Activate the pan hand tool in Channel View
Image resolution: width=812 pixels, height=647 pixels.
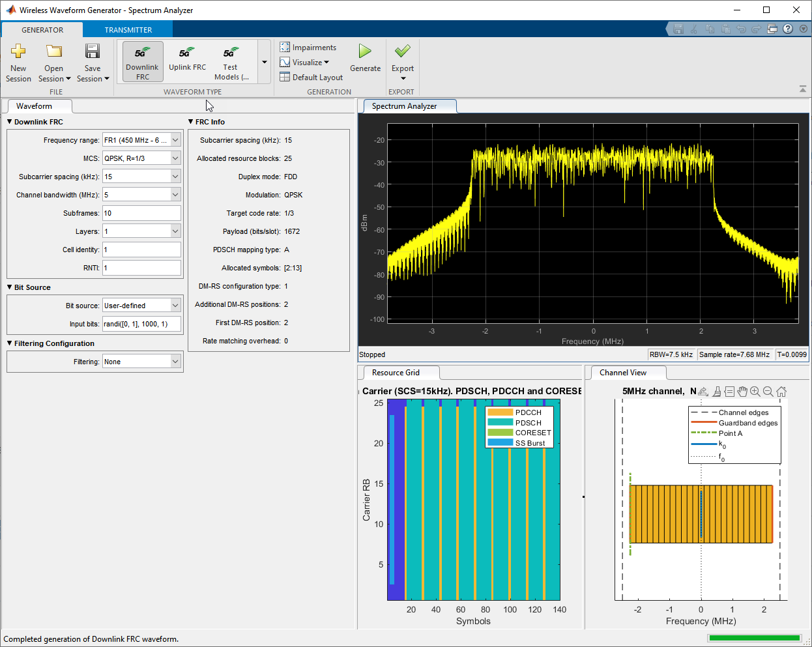tap(742, 392)
